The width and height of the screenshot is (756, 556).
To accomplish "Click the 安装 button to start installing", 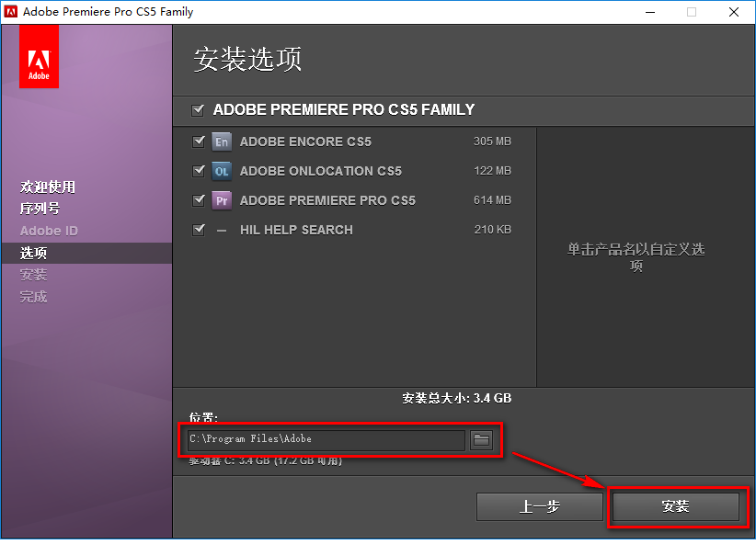I will (677, 506).
